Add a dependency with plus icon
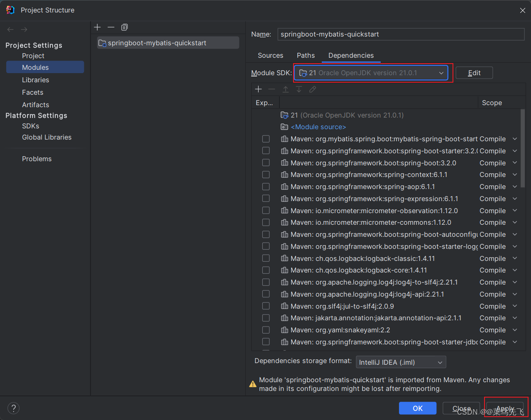 click(x=258, y=89)
